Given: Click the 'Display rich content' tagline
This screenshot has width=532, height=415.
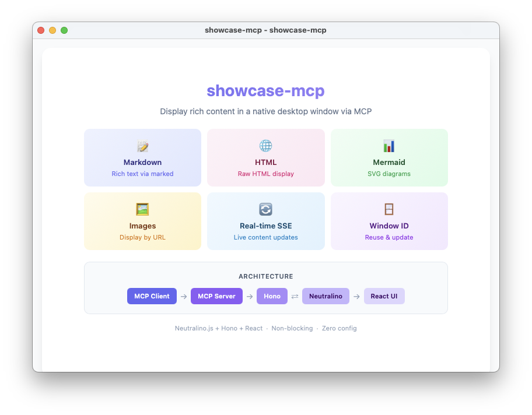Looking at the screenshot, I should click(265, 111).
